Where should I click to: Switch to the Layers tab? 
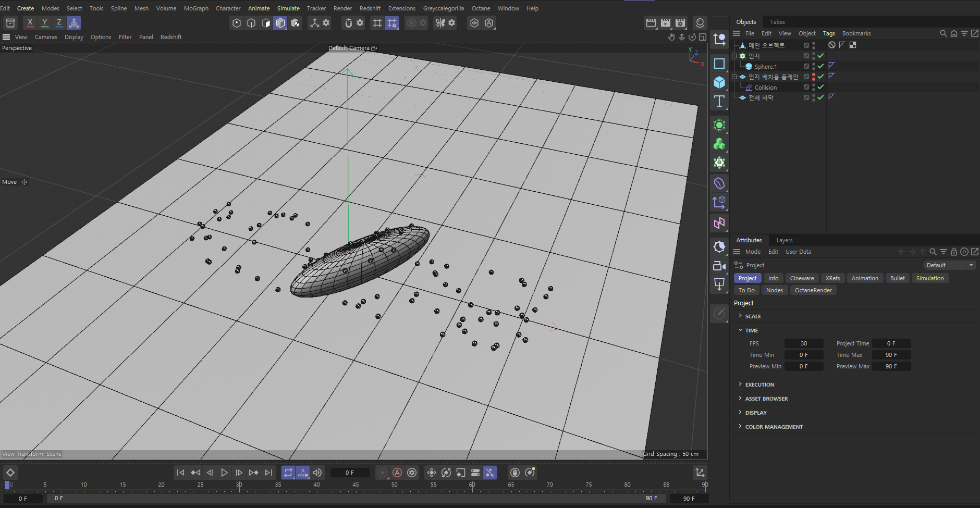pyautogui.click(x=784, y=240)
